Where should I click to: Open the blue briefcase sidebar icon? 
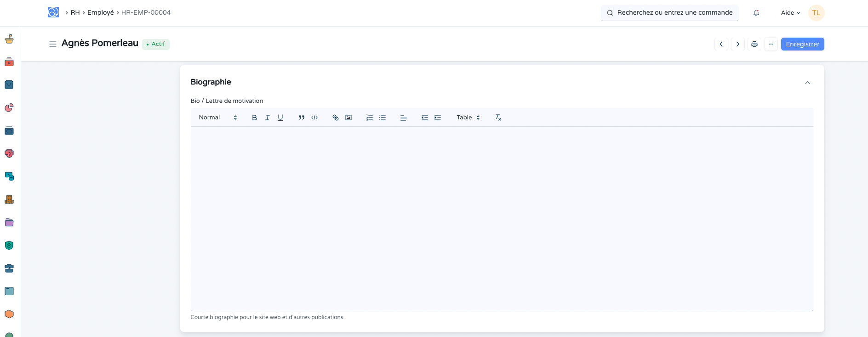(9, 268)
